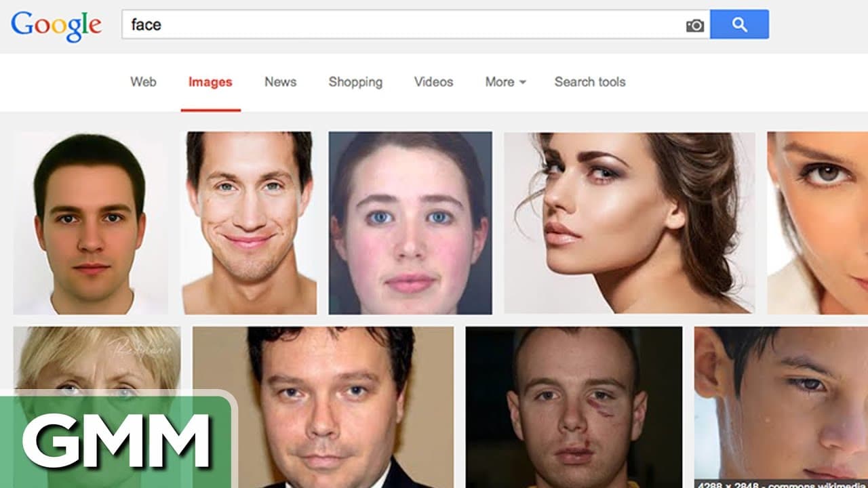Open the side-profile woman with updo image
Screen dimensions: 868x488
click(629, 222)
